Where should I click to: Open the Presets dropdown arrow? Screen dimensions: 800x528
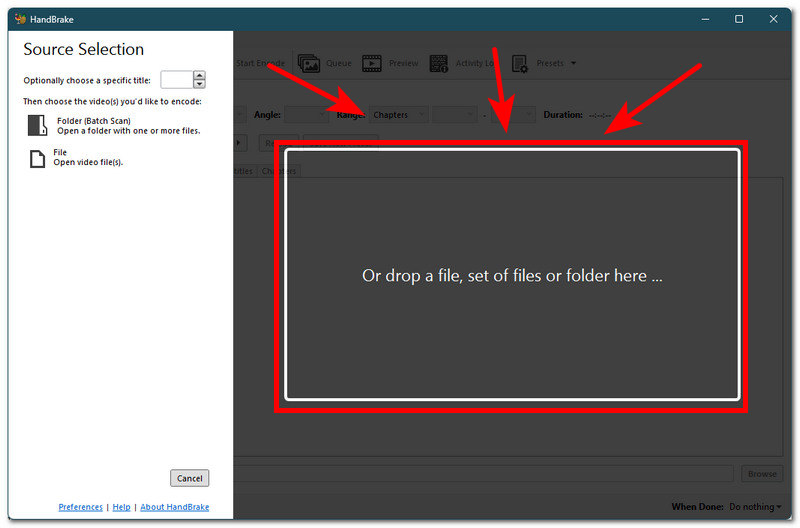[x=573, y=64]
